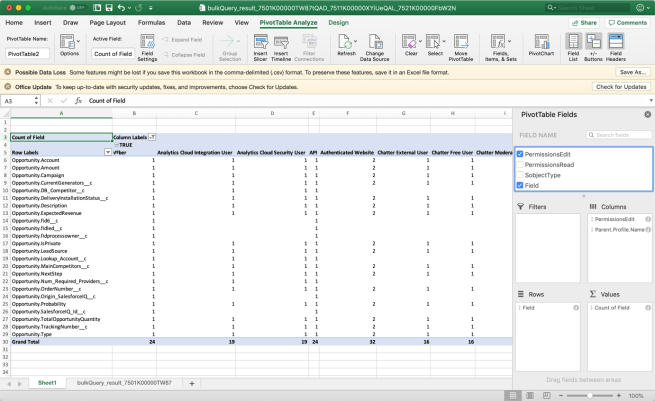Screen dimensions: 655x401
Task: Open the Column Labels filter dropdown
Action: tap(152, 137)
